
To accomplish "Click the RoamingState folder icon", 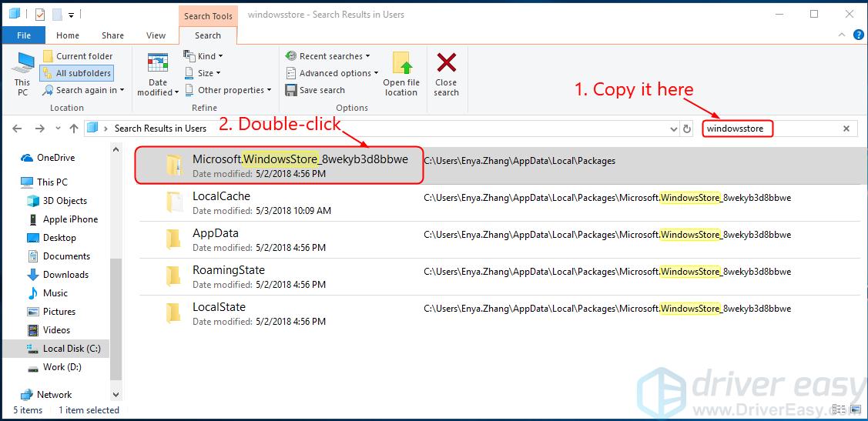I will coord(174,276).
